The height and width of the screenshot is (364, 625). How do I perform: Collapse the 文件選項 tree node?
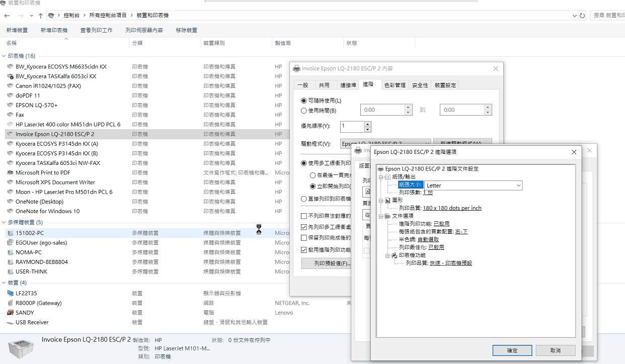coord(381,216)
